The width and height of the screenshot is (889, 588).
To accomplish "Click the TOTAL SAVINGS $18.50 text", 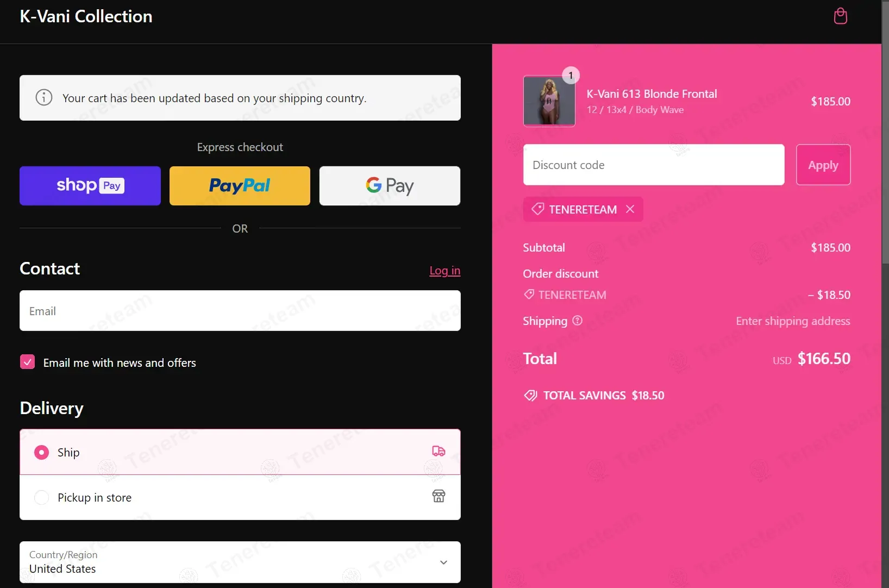I will 604,396.
